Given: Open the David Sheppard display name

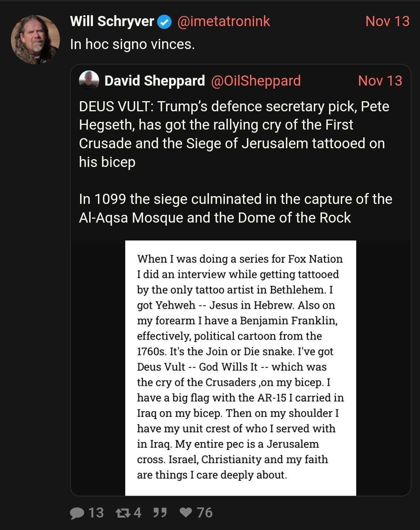Looking at the screenshot, I should [154, 81].
